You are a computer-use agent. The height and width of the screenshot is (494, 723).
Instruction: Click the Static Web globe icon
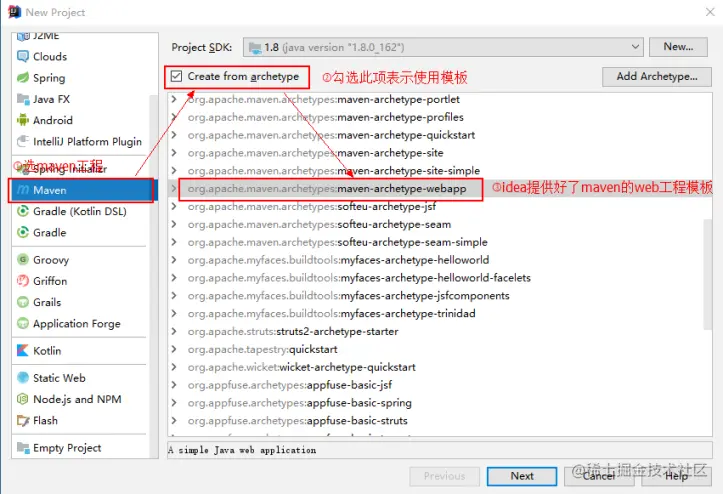23,378
